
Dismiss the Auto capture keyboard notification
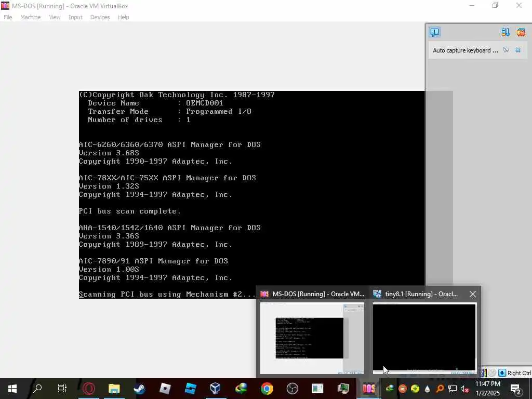[518, 50]
